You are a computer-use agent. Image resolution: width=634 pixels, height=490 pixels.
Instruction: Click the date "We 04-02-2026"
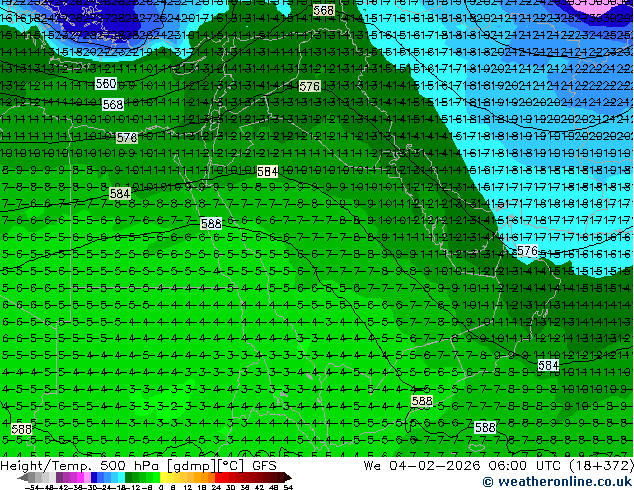(423, 466)
